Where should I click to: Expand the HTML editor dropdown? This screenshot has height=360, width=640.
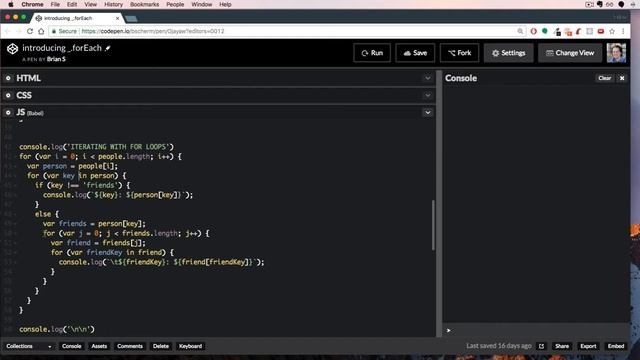tap(427, 78)
